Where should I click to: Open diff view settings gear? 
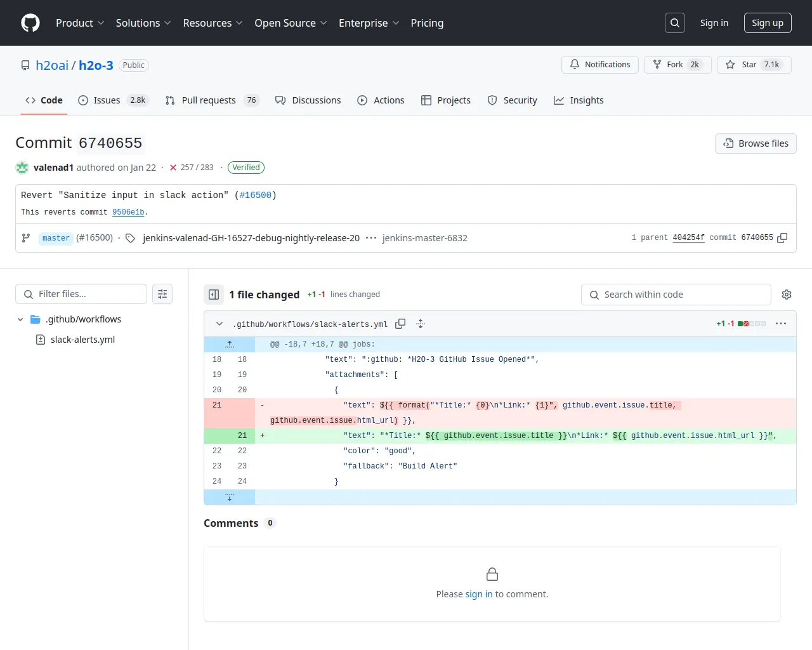pos(787,295)
